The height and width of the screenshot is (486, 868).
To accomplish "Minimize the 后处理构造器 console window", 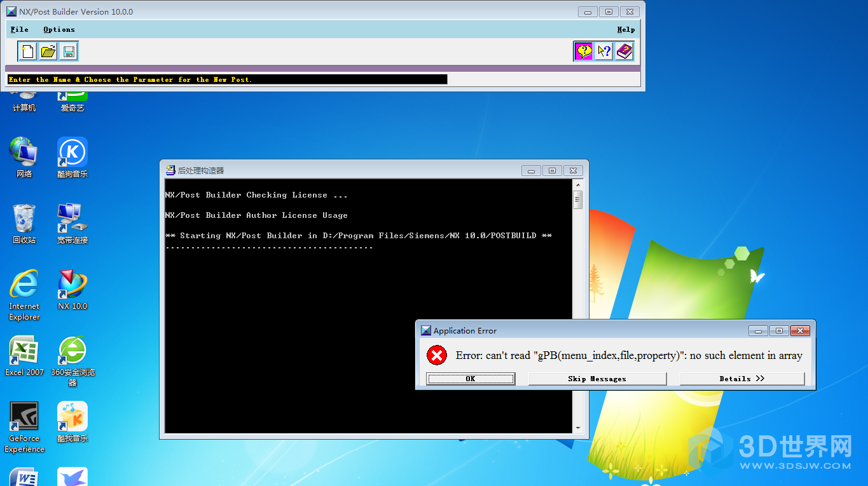I will click(x=531, y=170).
